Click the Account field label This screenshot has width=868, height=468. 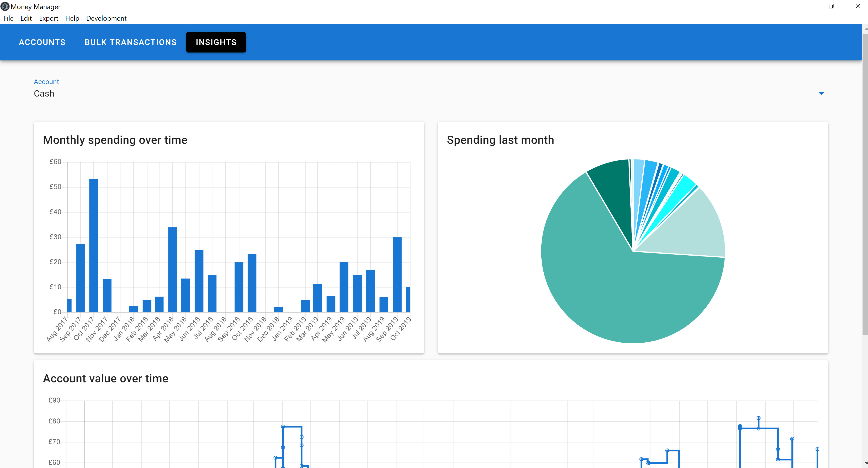[x=46, y=82]
